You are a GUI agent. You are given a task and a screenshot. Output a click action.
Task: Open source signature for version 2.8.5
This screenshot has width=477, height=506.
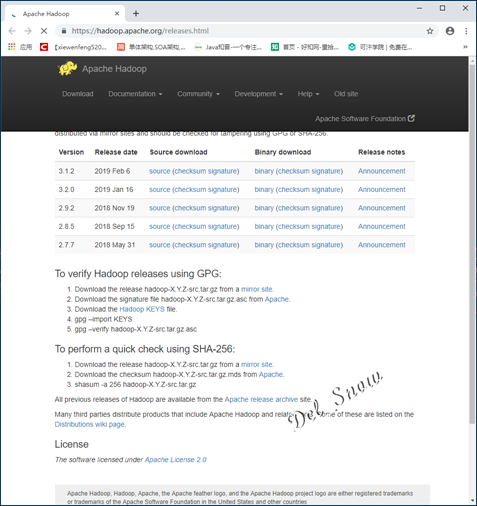pos(222,226)
